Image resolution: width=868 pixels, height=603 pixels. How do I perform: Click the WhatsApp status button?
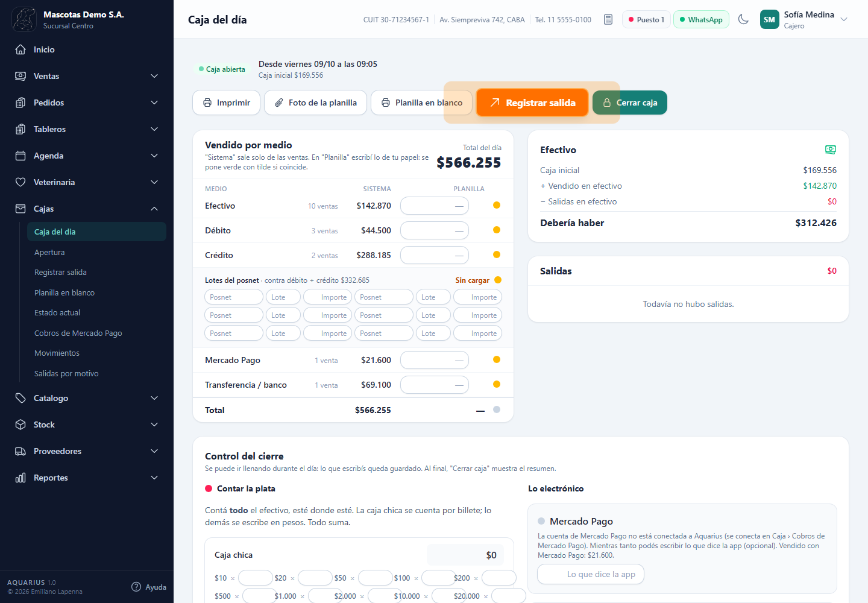tap(701, 19)
